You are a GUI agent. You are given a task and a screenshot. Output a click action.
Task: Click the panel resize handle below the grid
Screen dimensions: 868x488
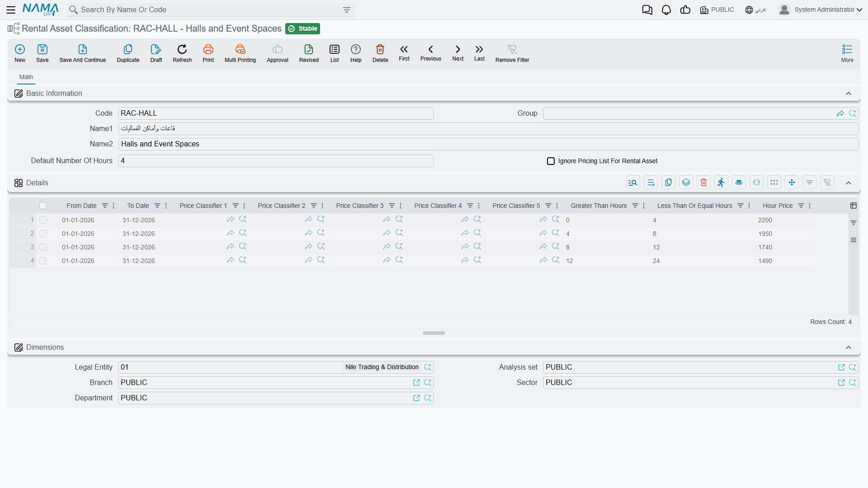(434, 333)
